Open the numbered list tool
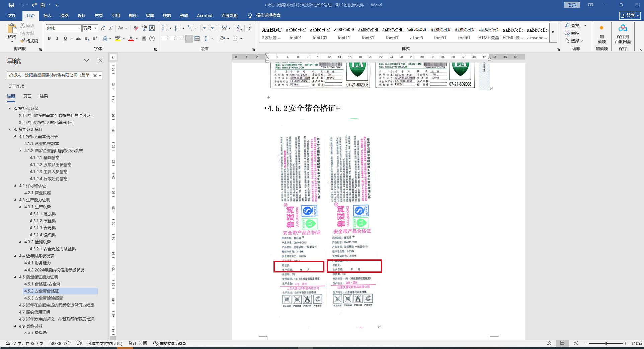 click(178, 28)
